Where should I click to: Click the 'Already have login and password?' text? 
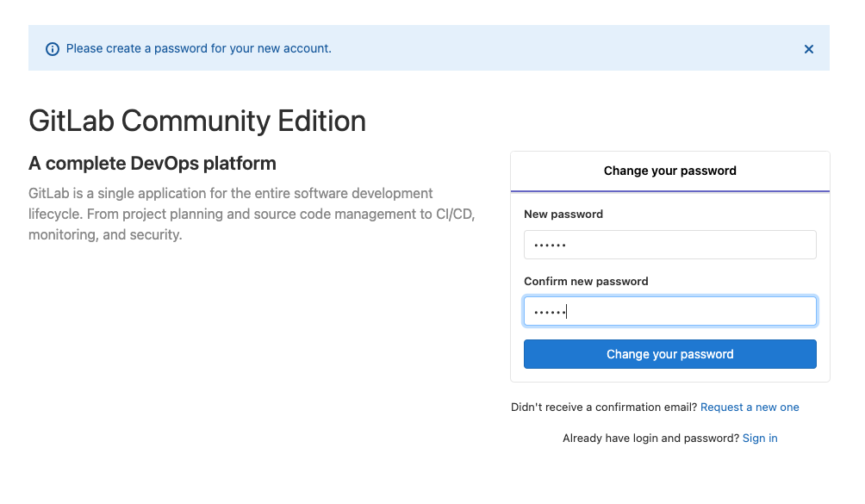click(651, 438)
